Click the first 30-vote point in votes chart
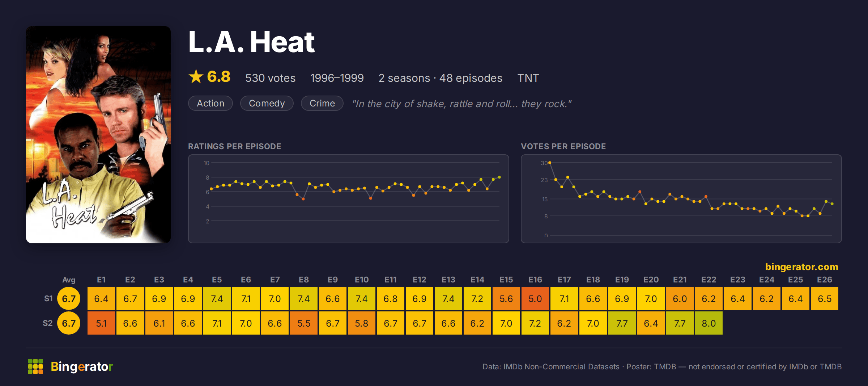The height and width of the screenshot is (386, 868). 550,163
